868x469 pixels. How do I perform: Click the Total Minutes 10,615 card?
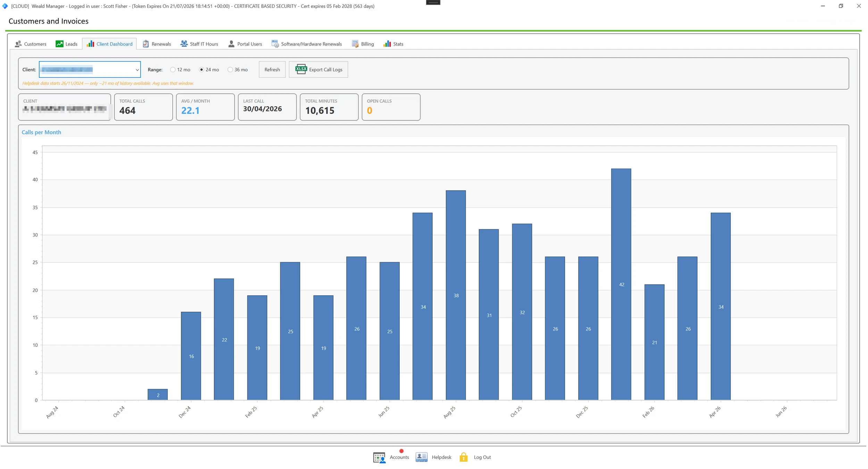(x=329, y=107)
